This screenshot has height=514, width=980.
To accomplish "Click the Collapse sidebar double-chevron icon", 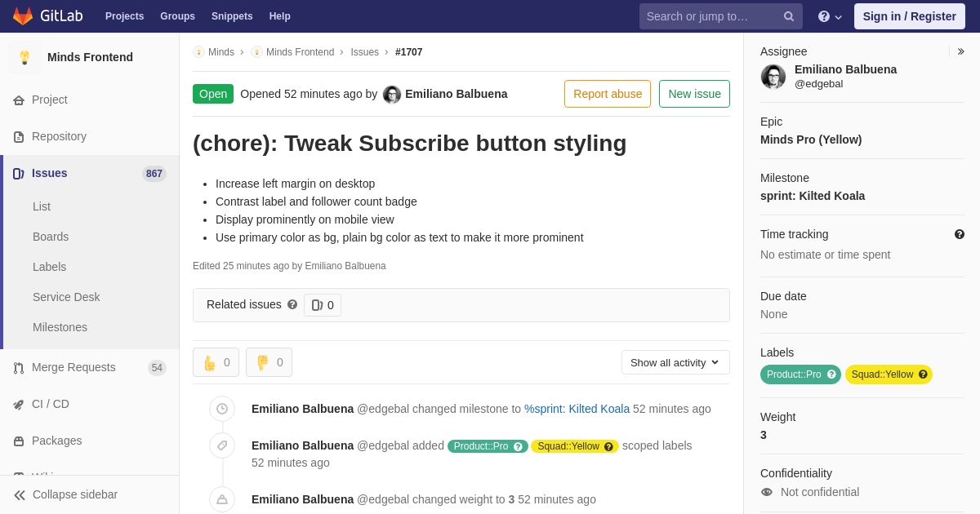I will coord(20,494).
